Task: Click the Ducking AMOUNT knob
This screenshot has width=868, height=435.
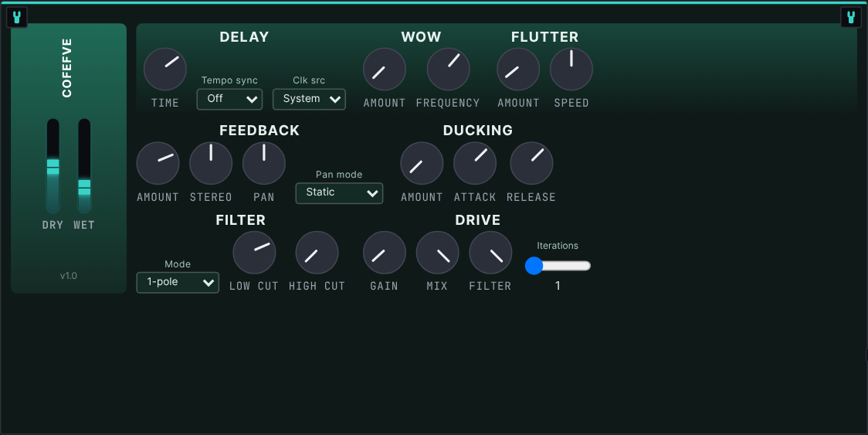Action: 422,164
